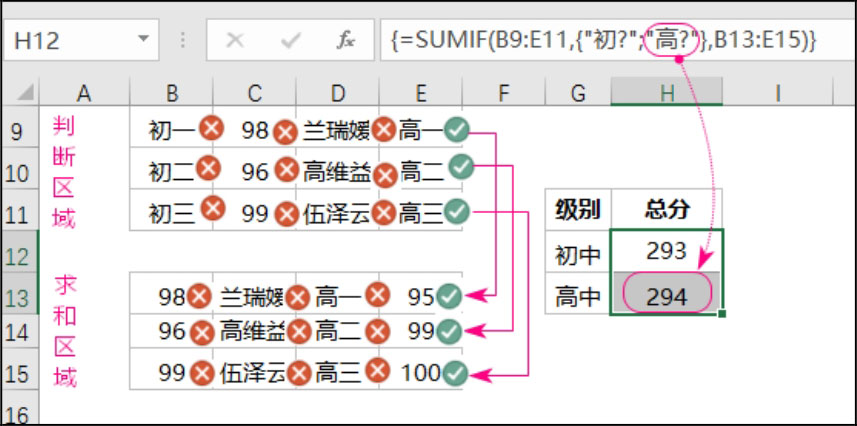This screenshot has width=857, height=426.
Task: Click the Select All corner triangle
Action: point(25,93)
